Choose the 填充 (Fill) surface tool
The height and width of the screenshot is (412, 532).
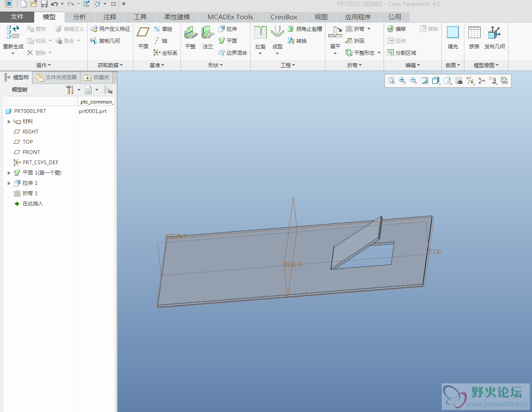(x=452, y=33)
